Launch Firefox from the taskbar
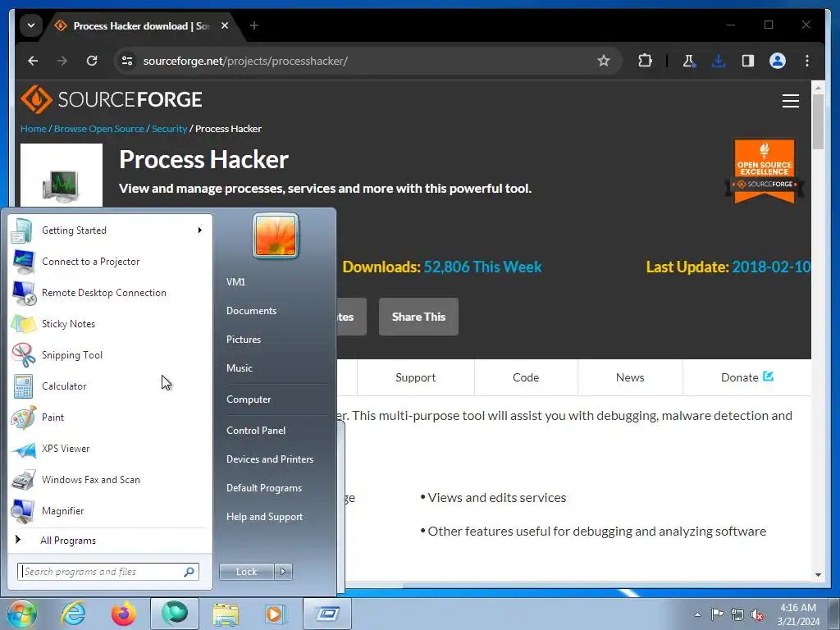The image size is (840, 630). coord(124,614)
